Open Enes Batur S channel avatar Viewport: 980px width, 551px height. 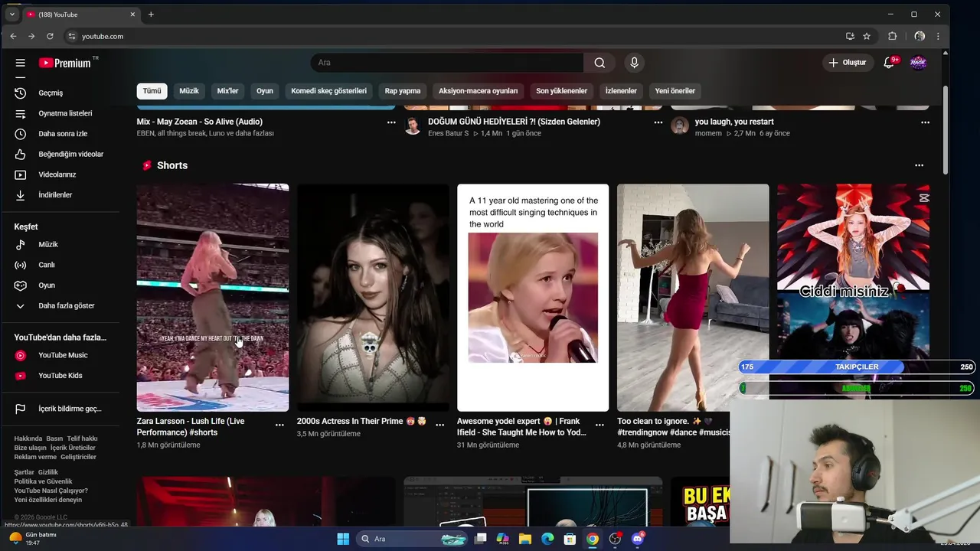point(413,126)
